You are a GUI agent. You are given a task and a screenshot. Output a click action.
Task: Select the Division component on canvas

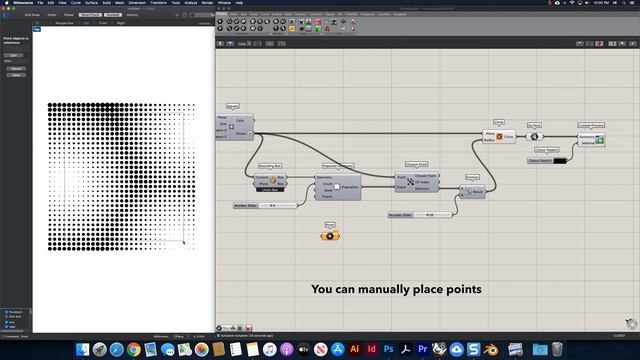(472, 191)
